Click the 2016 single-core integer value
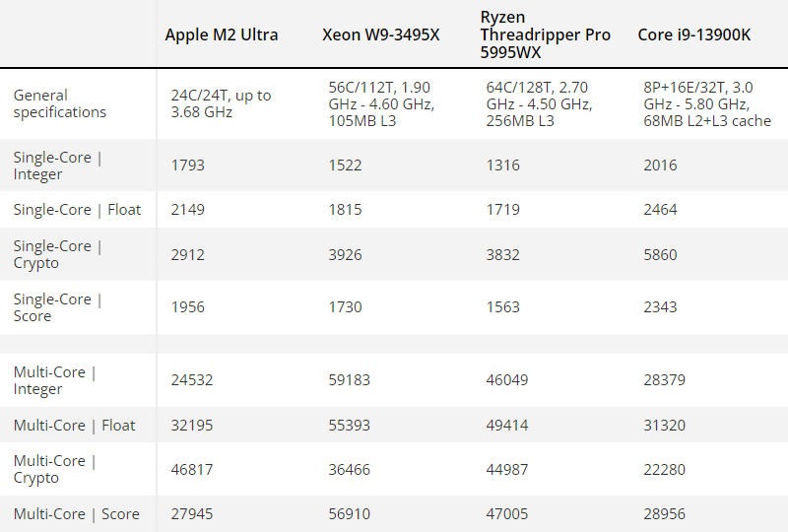Image resolution: width=788 pixels, height=532 pixels. [x=660, y=166]
